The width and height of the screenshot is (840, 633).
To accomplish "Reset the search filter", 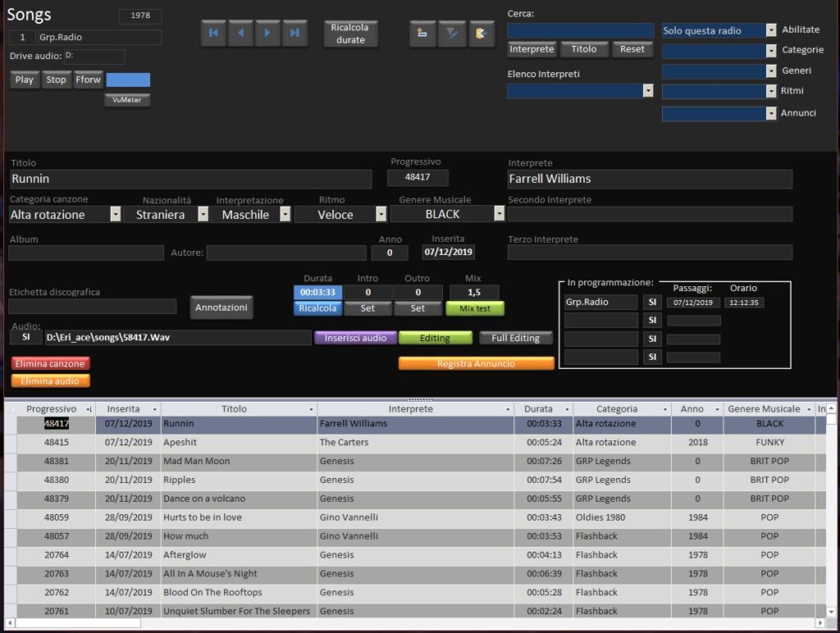I will 632,49.
